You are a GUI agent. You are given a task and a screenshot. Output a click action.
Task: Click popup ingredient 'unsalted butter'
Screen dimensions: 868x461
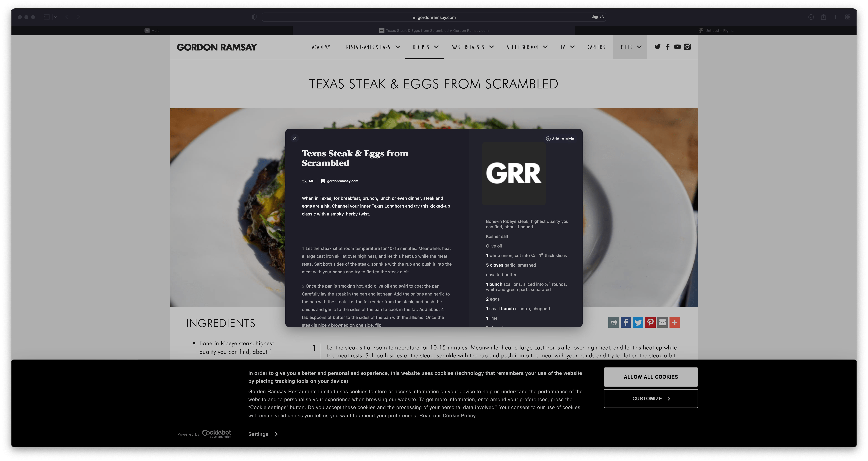tap(501, 275)
